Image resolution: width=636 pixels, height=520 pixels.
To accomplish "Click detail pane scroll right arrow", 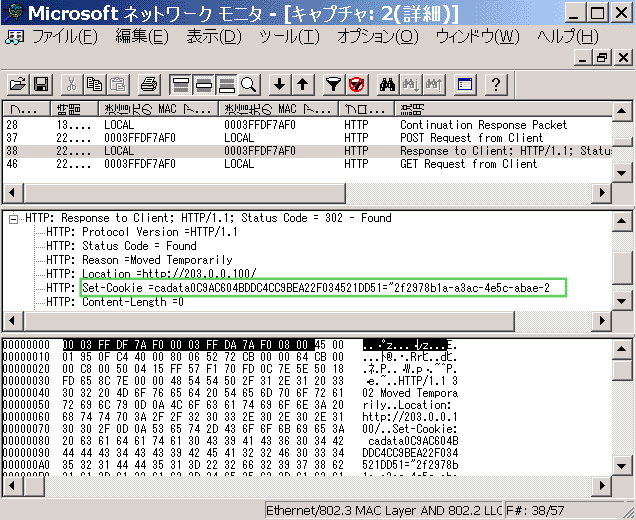I will click(602, 320).
